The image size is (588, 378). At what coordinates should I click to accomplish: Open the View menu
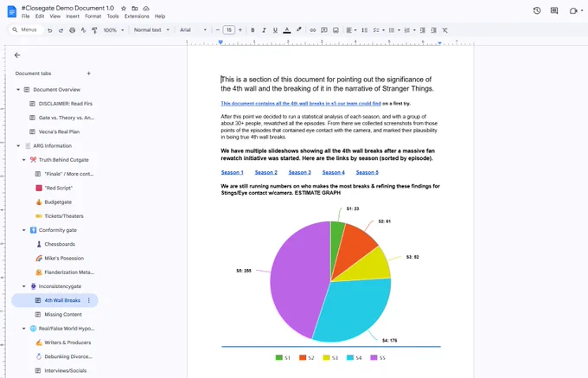point(55,16)
